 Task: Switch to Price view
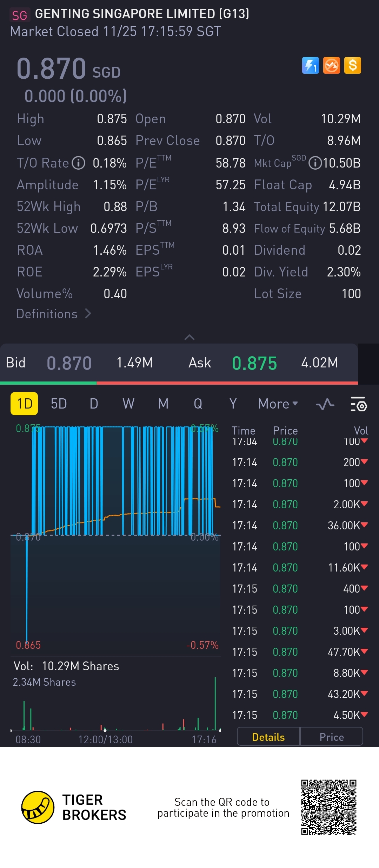coord(331,737)
